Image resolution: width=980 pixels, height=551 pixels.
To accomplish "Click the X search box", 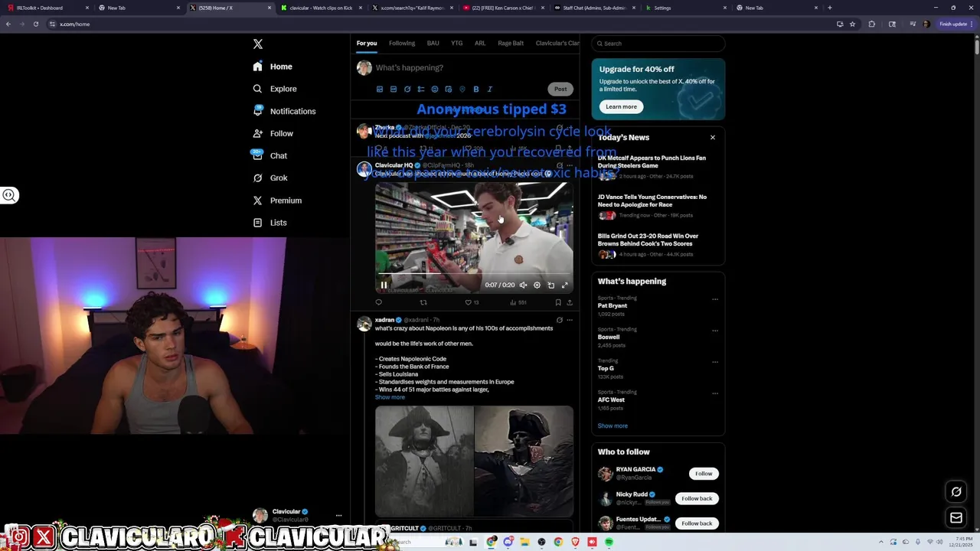I will 658,44.
